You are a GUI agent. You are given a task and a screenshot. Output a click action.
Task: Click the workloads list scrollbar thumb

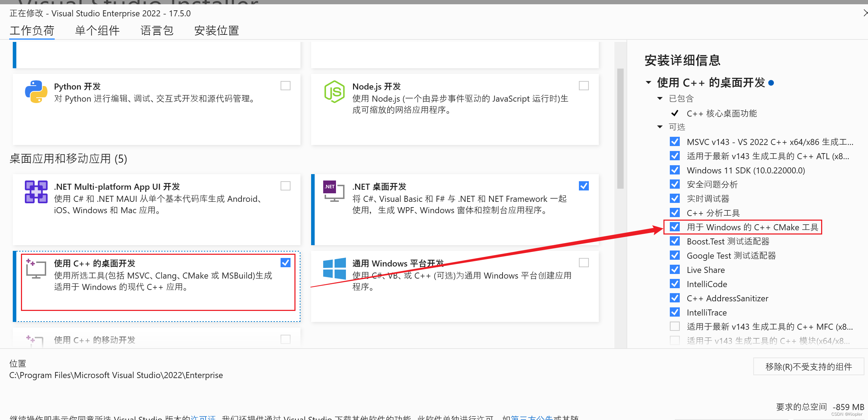620,128
